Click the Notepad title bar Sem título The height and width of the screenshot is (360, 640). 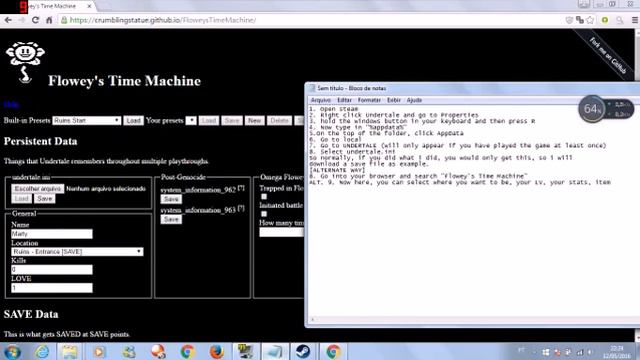click(x=351, y=88)
